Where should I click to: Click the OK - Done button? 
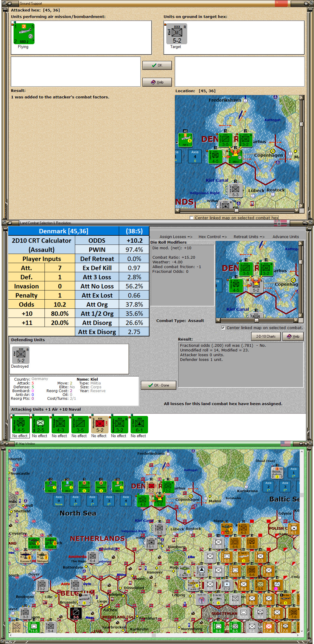coord(158,385)
